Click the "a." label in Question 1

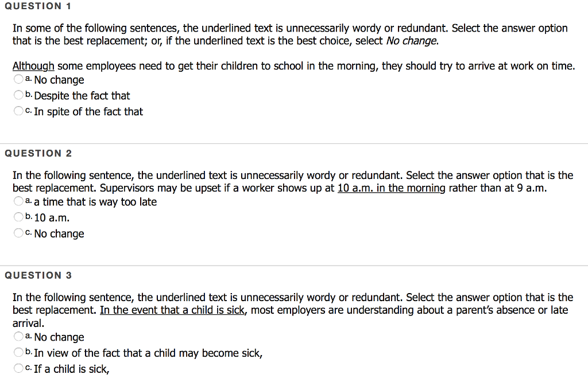(x=29, y=79)
